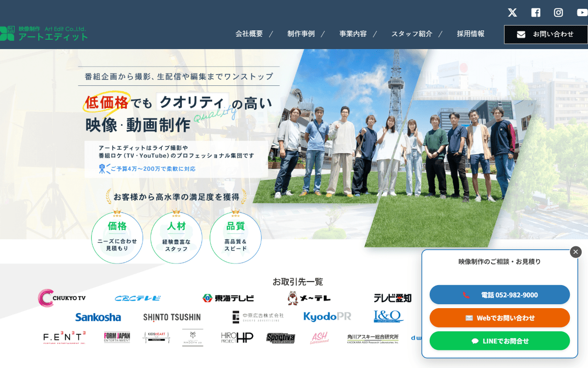Click the LINEでお問合せ green button
The height and width of the screenshot is (368, 588).
500,341
